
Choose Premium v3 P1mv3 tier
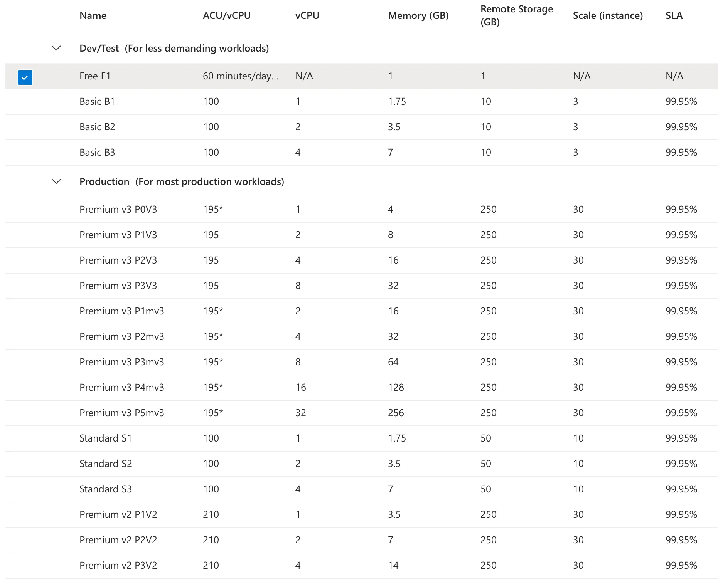coord(121,311)
